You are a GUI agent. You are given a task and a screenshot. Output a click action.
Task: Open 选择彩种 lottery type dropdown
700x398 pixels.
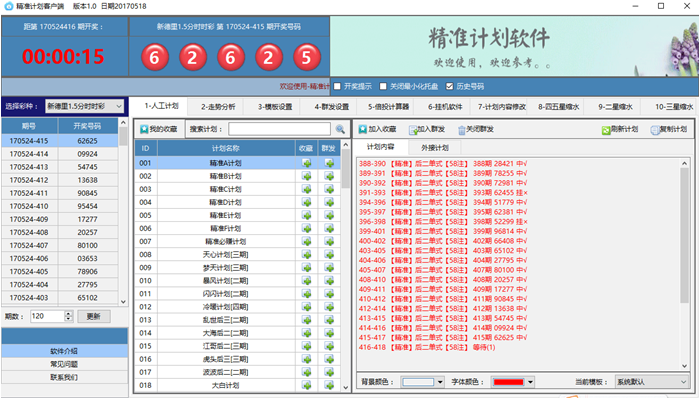pos(84,106)
